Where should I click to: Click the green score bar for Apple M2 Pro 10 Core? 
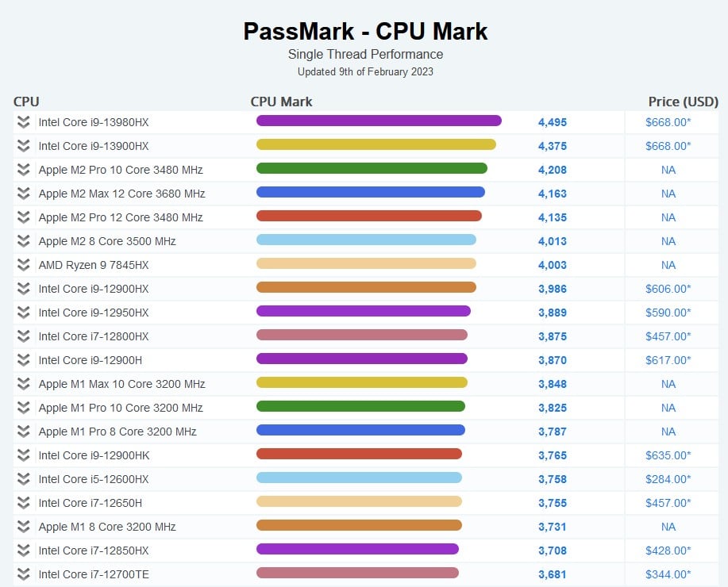point(372,168)
